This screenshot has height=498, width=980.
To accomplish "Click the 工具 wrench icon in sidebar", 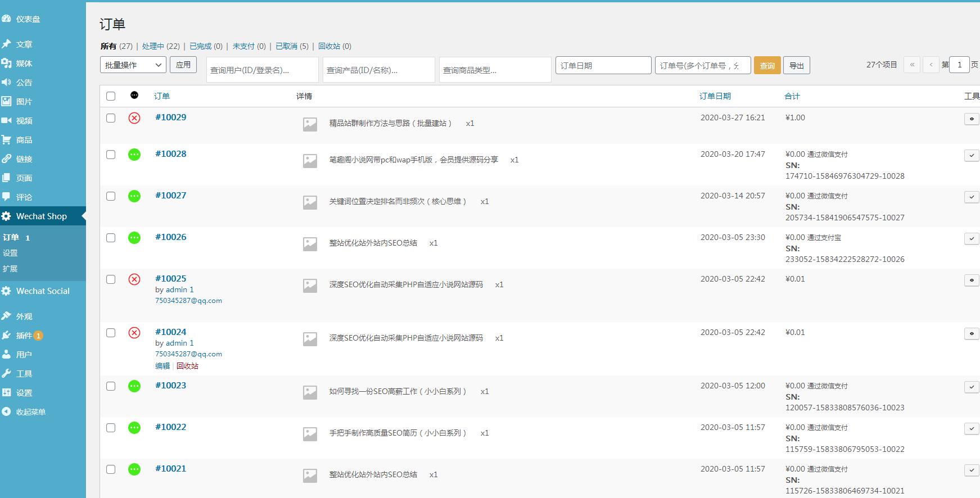I will pos(6,373).
